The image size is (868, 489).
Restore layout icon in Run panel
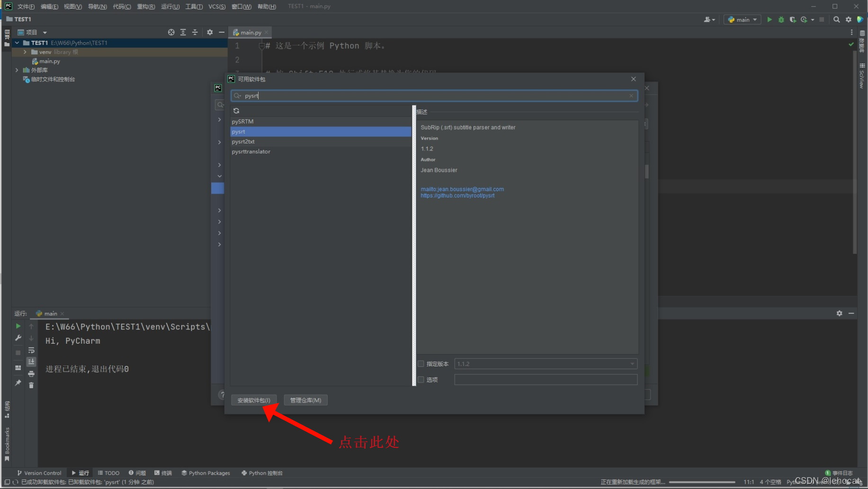tap(18, 368)
